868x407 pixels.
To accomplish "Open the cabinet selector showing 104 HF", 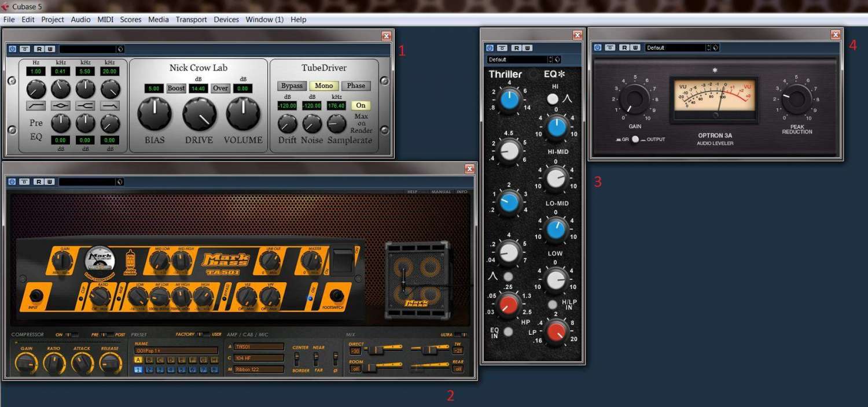I will pyautogui.click(x=259, y=358).
